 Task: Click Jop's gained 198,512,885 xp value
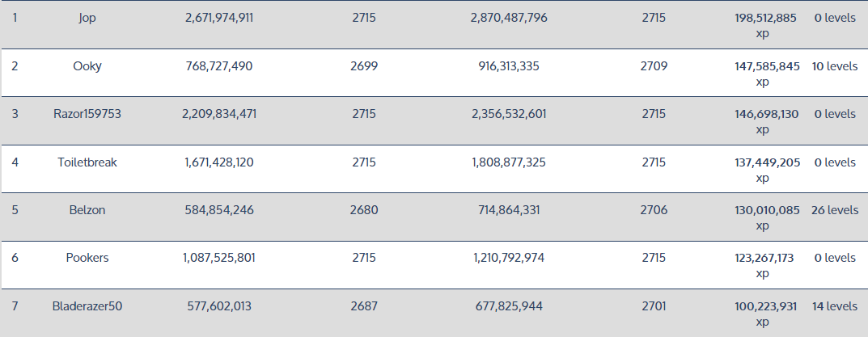click(x=762, y=25)
